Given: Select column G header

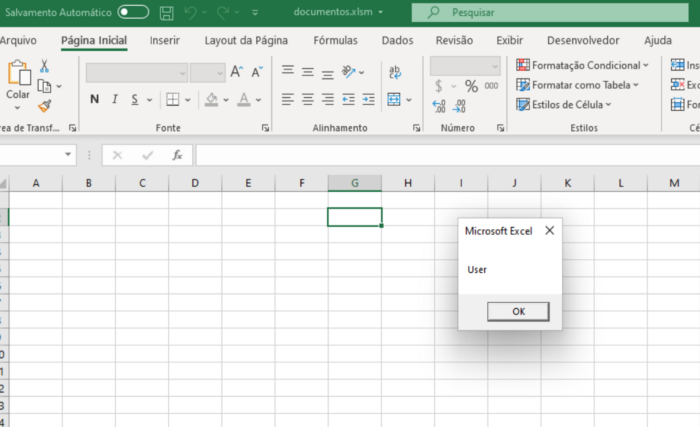Looking at the screenshot, I should click(354, 183).
